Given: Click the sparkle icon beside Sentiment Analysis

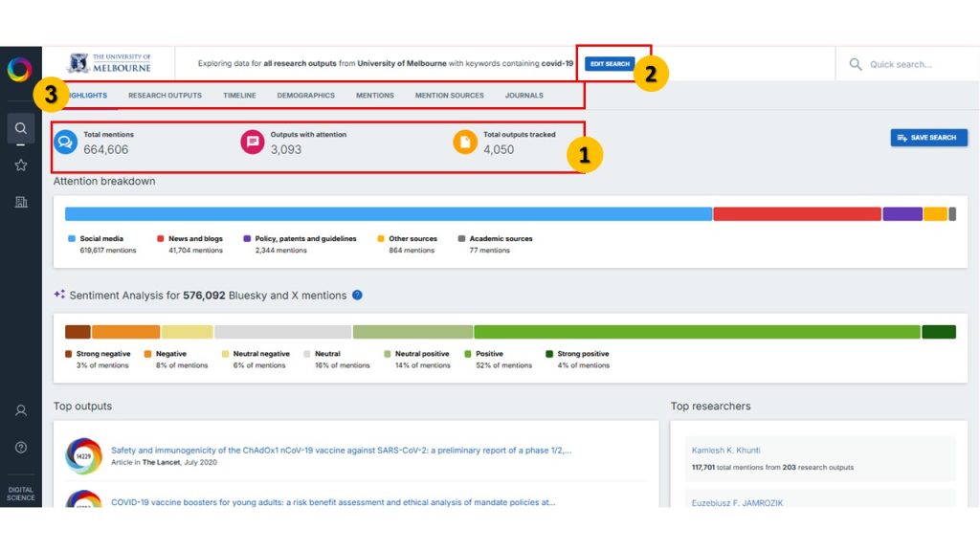Looking at the screenshot, I should coord(59,294).
